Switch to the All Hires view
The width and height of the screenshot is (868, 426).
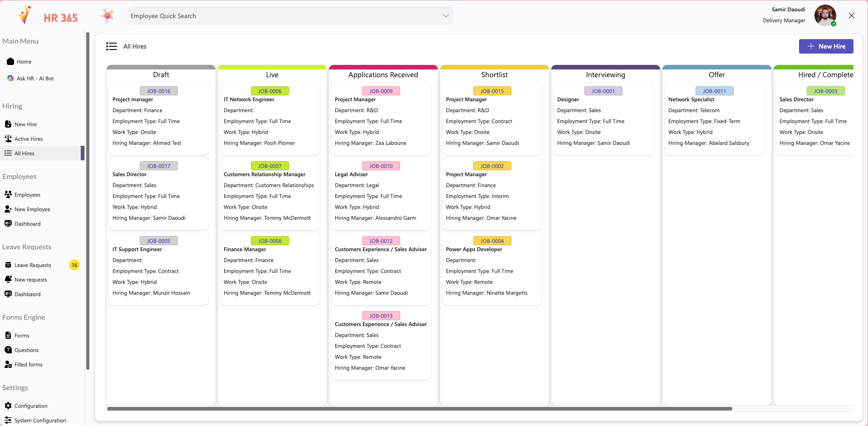pyautogui.click(x=24, y=153)
